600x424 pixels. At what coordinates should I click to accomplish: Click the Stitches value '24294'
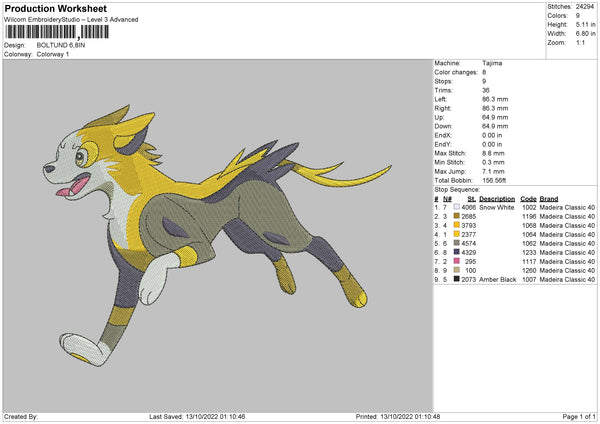585,7
